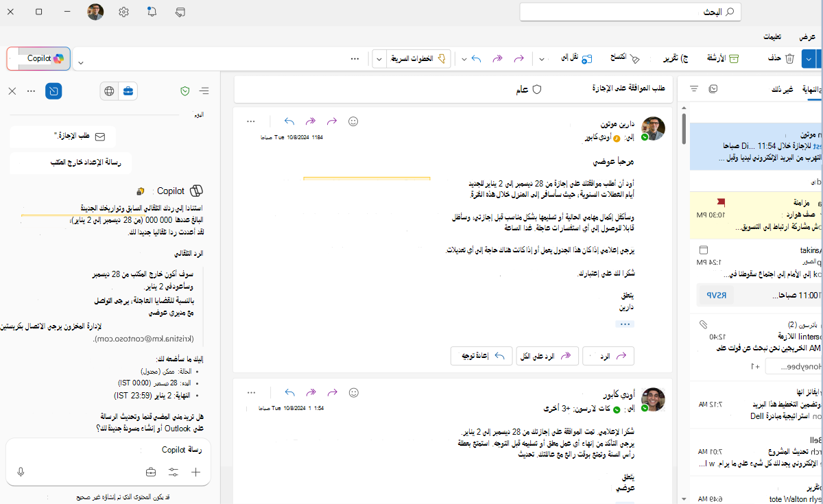The height and width of the screenshot is (504, 823).
Task: Open Copilot pane more options ellipsis
Action: click(x=31, y=91)
